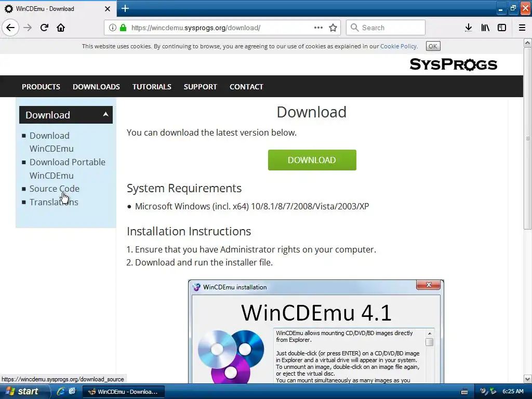Open a new tab with plus icon
Image resolution: width=532 pixels, height=399 pixels.
coord(125,8)
